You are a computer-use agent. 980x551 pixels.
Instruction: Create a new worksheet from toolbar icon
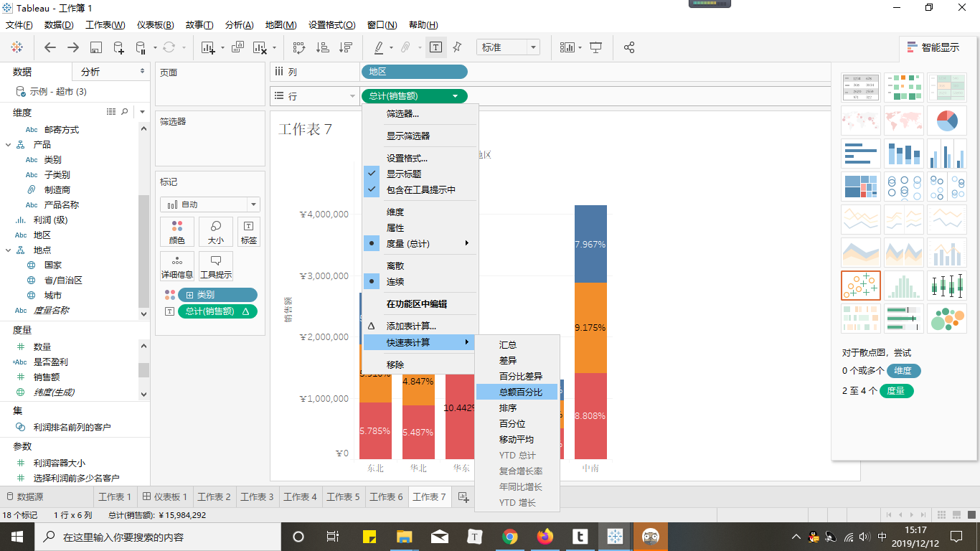point(209,47)
